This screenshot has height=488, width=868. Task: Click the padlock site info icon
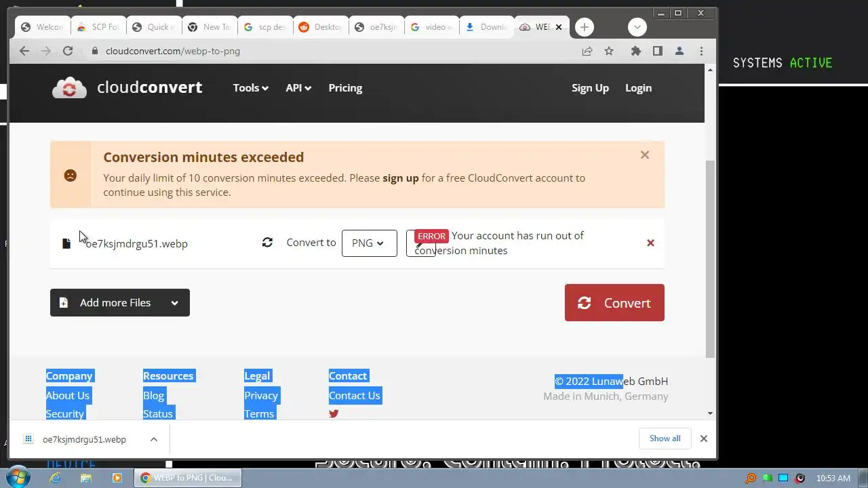pos(95,51)
